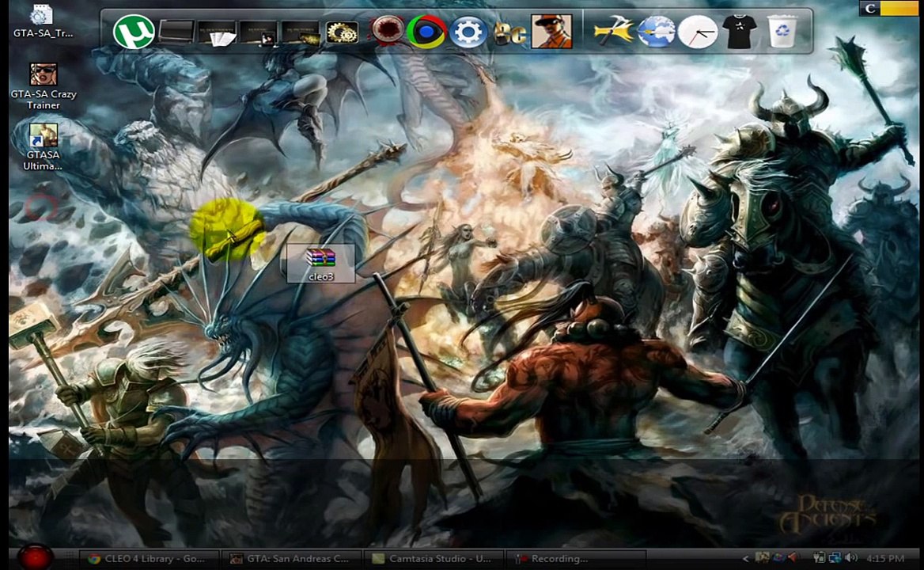Open the blood splatter disc dock icon
924x570 pixels.
(x=387, y=29)
